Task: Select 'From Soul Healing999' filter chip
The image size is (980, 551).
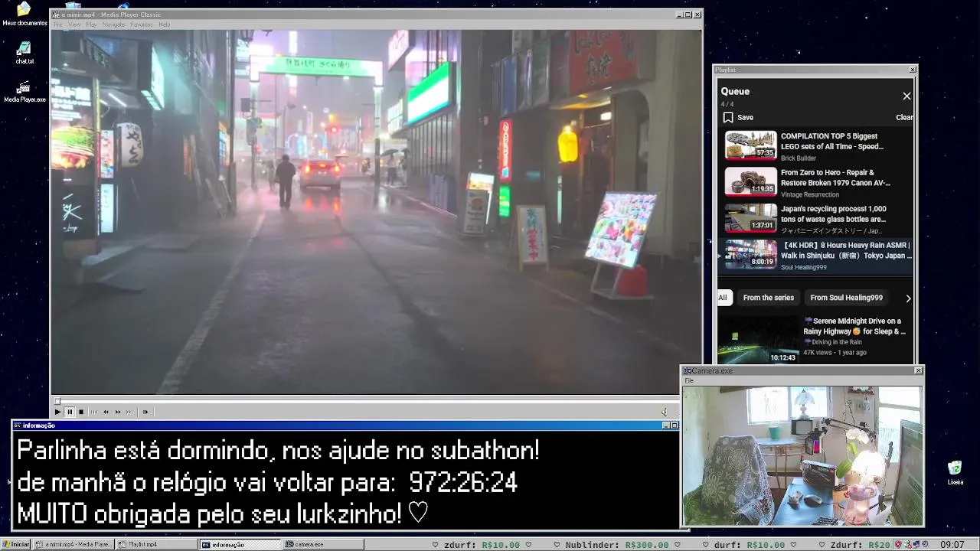Action: click(846, 298)
